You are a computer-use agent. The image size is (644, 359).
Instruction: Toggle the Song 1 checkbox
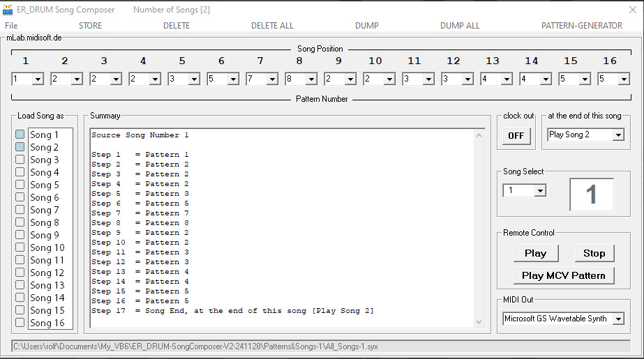click(20, 135)
